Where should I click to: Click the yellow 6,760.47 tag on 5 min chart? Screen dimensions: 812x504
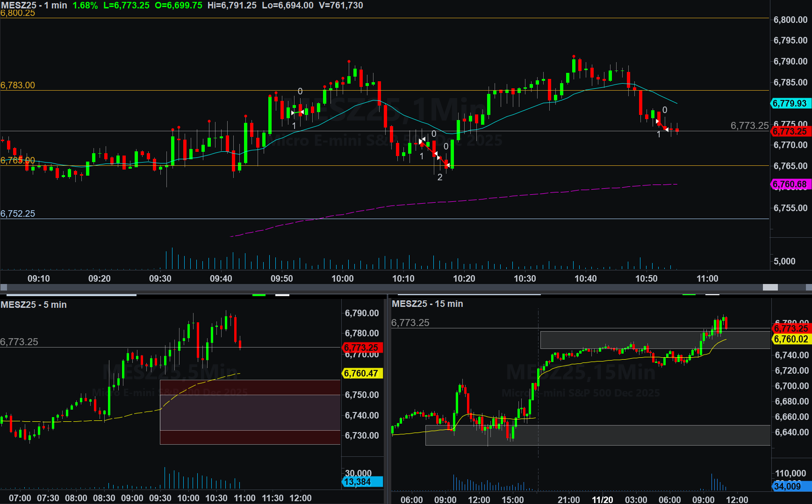(361, 373)
